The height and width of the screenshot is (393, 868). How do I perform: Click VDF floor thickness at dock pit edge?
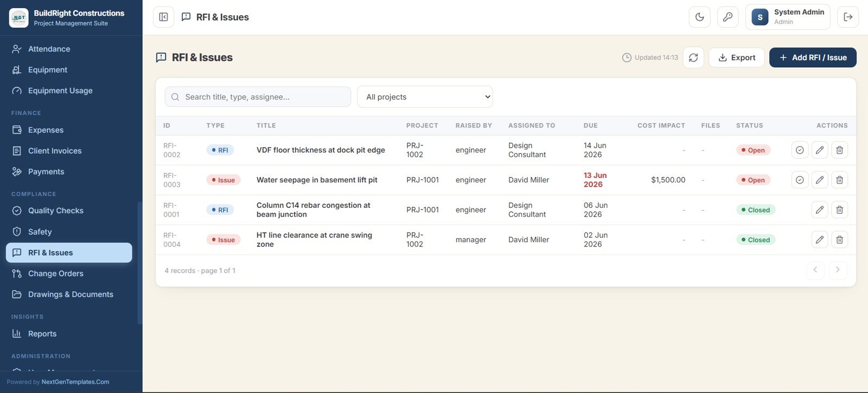click(x=321, y=150)
